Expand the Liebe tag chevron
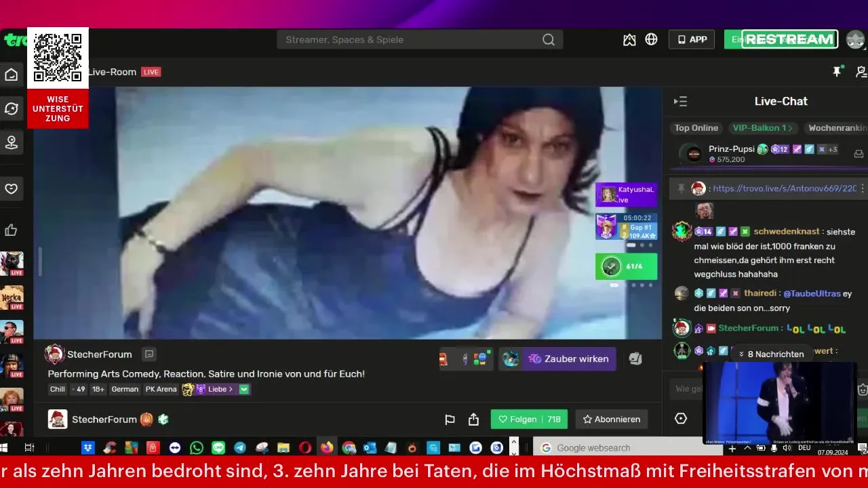This screenshot has width=868, height=488. (231, 389)
